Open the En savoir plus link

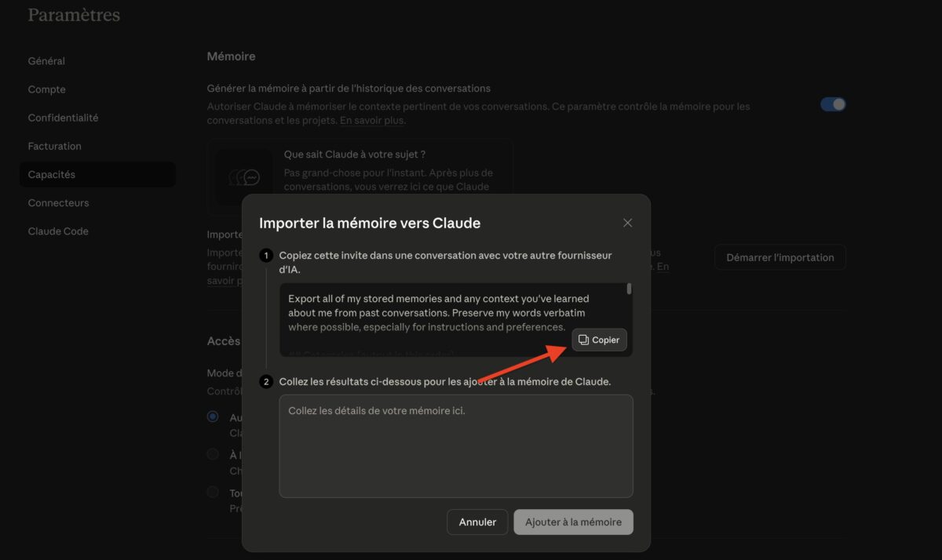point(371,121)
